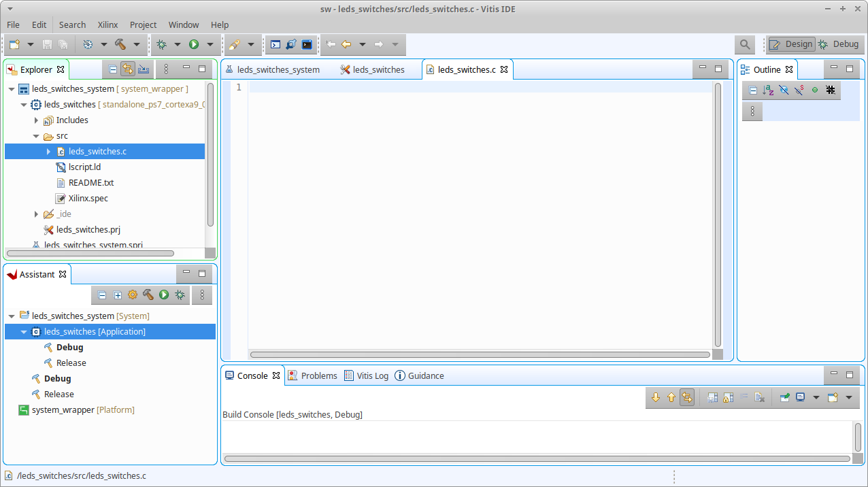This screenshot has width=868, height=487.
Task: Expand the Includes folder in Explorer
Action: (x=36, y=120)
